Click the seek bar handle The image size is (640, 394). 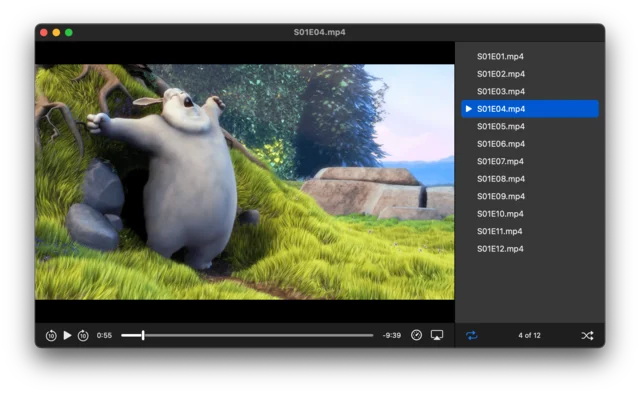[x=143, y=335]
